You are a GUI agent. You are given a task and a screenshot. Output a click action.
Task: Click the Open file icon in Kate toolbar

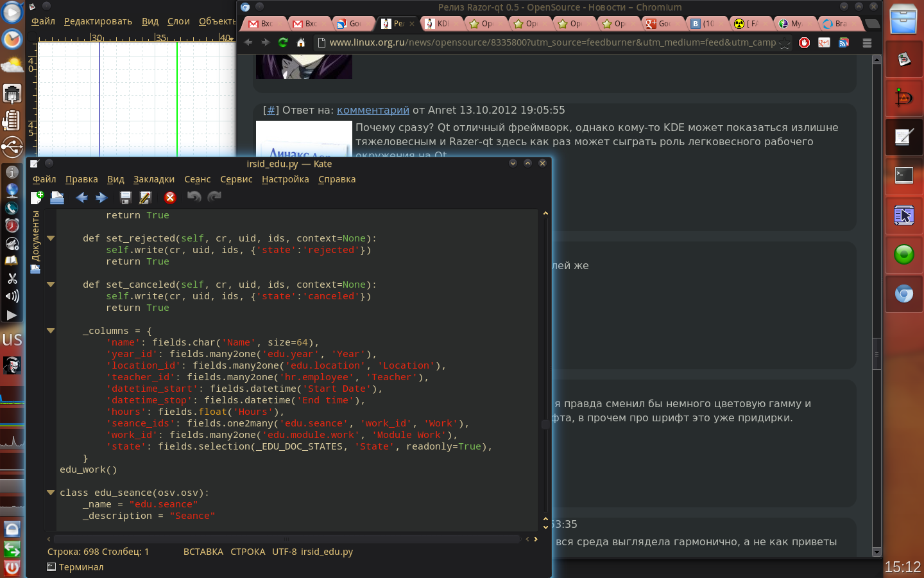click(x=57, y=197)
